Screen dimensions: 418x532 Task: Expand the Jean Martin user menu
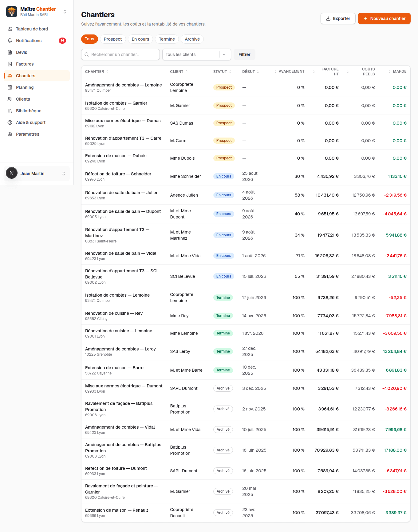[x=37, y=174]
